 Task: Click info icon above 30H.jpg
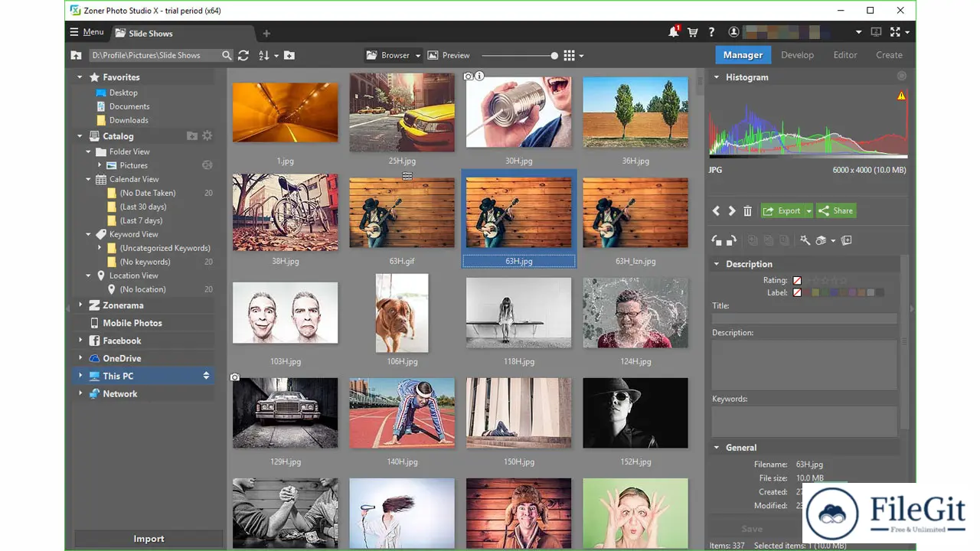[x=480, y=76]
